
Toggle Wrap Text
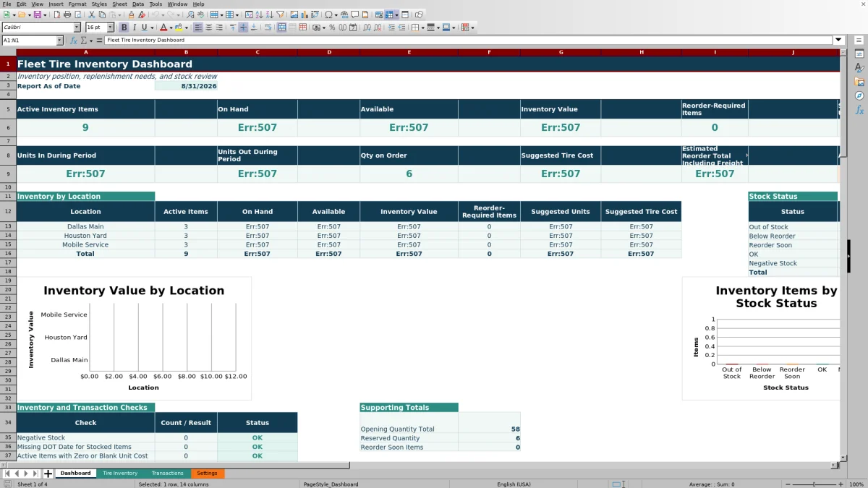[268, 27]
